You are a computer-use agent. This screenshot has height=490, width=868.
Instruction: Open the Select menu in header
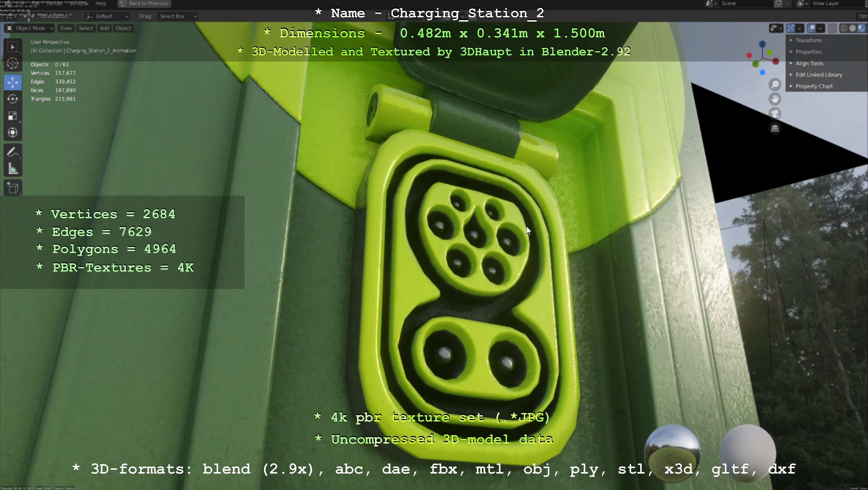(86, 28)
